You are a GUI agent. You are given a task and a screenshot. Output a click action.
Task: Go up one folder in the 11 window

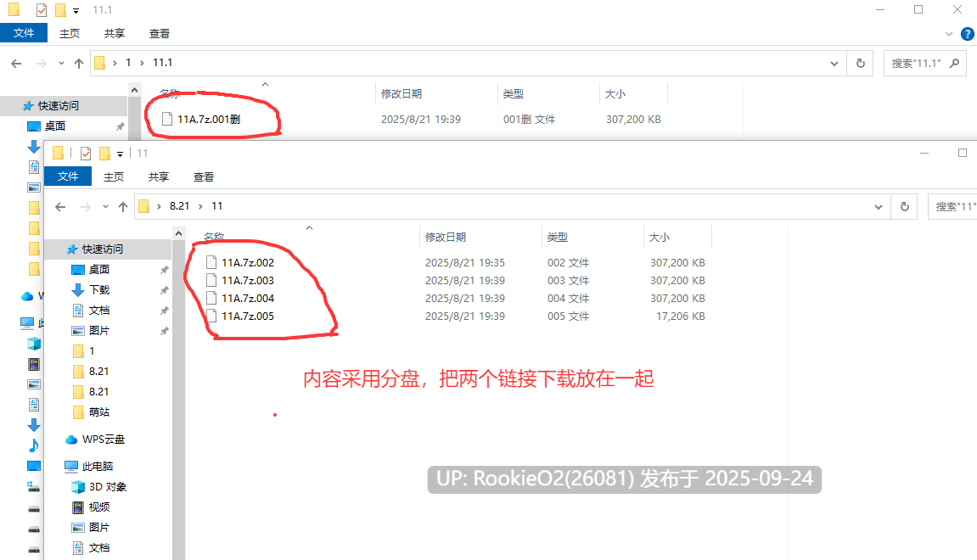click(123, 207)
